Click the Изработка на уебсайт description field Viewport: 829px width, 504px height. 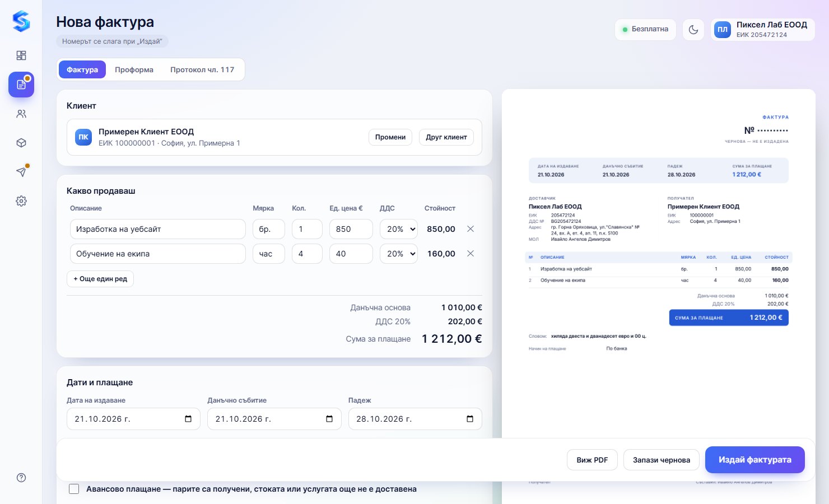pyautogui.click(x=158, y=229)
